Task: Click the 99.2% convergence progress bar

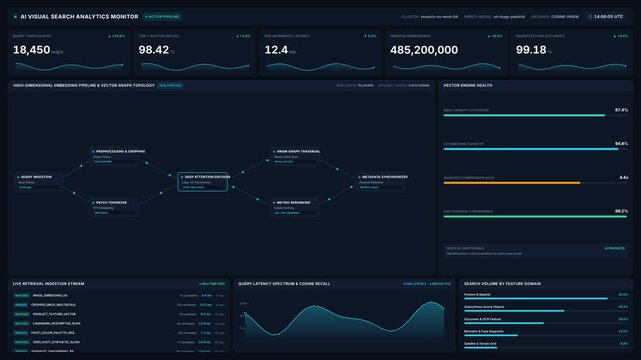Action: (x=536, y=217)
